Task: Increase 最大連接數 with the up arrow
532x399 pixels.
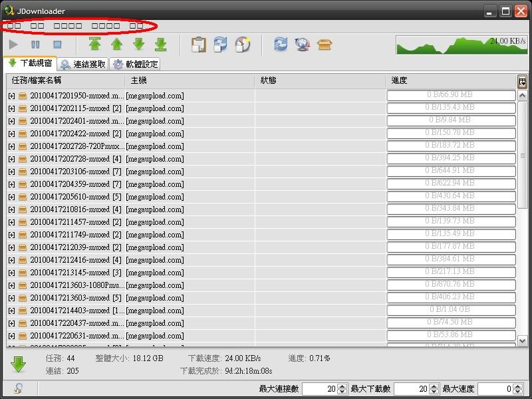Action: point(342,386)
